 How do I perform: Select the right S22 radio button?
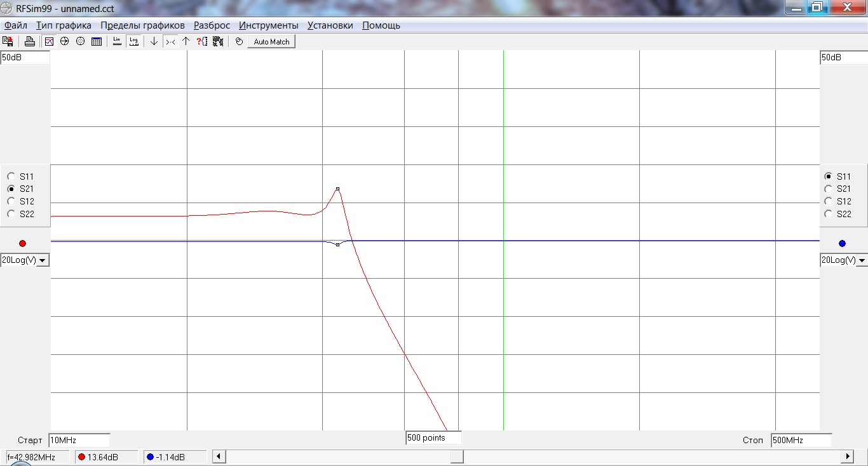828,214
